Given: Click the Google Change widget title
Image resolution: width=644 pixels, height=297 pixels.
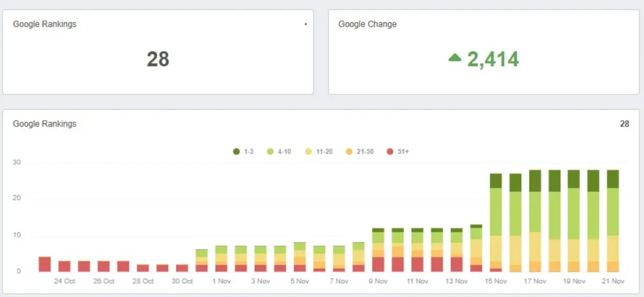Looking at the screenshot, I should pos(367,24).
